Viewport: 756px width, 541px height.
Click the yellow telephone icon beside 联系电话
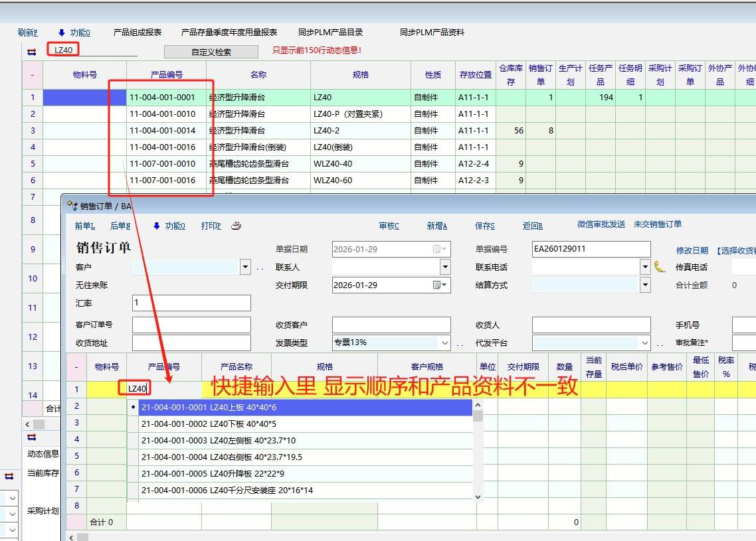659,267
